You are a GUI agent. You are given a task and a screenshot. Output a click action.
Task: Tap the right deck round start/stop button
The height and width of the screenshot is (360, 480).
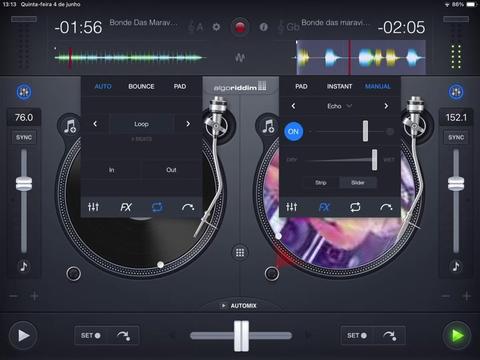click(x=272, y=274)
